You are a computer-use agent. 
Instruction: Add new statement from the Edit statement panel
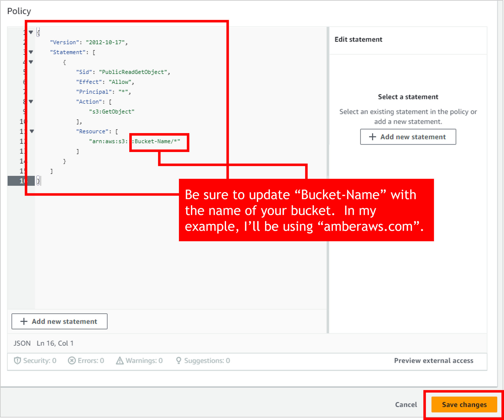click(x=408, y=137)
